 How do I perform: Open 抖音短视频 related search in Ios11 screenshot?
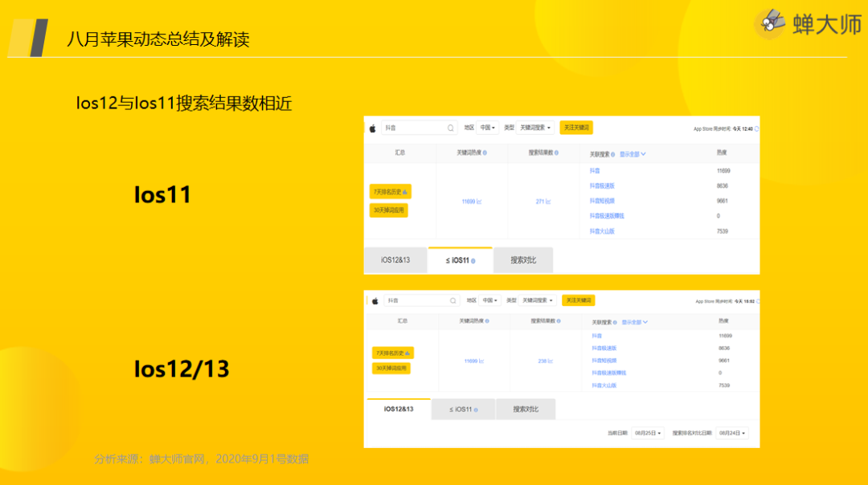point(602,201)
